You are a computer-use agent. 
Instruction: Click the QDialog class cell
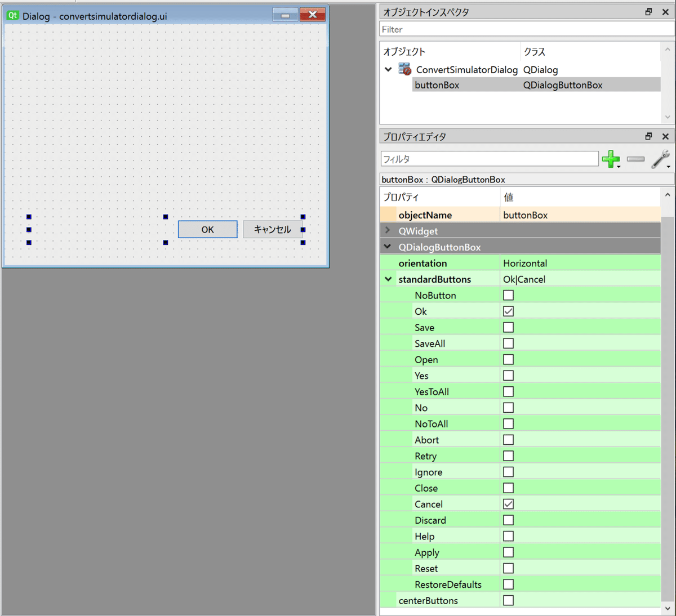pyautogui.click(x=540, y=70)
